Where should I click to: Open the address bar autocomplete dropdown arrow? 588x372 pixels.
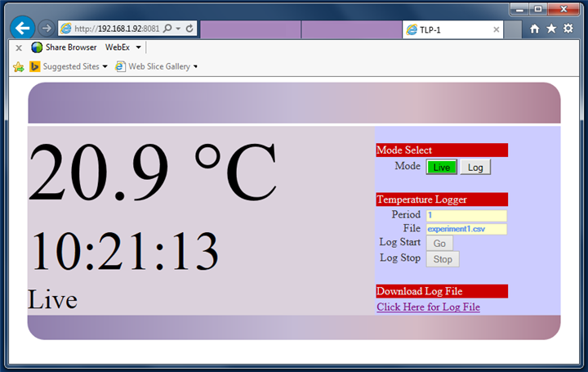pyautogui.click(x=178, y=29)
